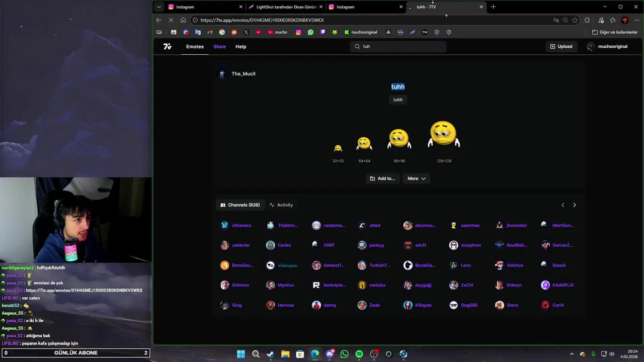Open File Explorer from the taskbar
The image size is (644, 362).
click(x=285, y=354)
